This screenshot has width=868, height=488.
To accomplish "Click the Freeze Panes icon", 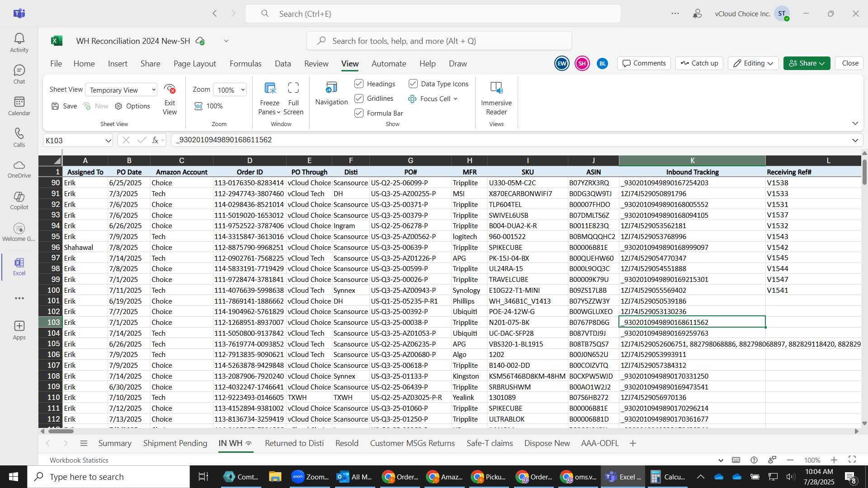I will [270, 88].
